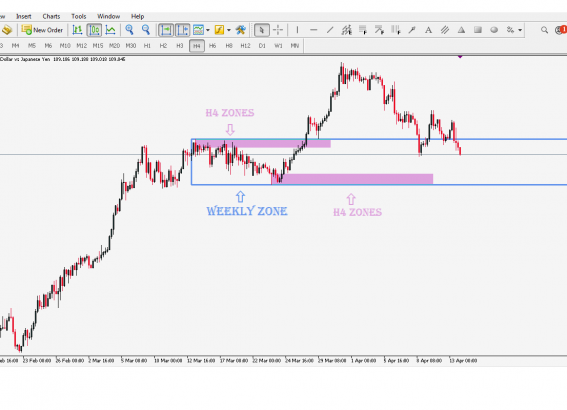Open the arrows objects dropdown

click(520, 30)
